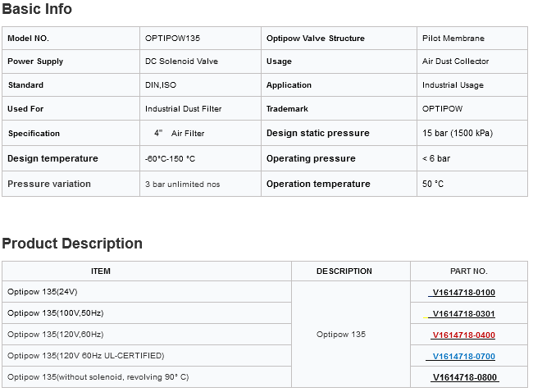The image size is (533, 392).
Task: Select the DESCRIPTION column header
Action: coord(344,271)
